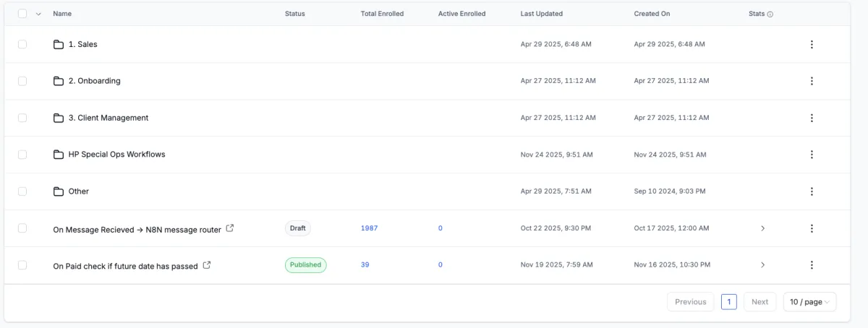The image size is (868, 328).
Task: Open the HP Special Ops Workflows folder
Action: pos(116,155)
